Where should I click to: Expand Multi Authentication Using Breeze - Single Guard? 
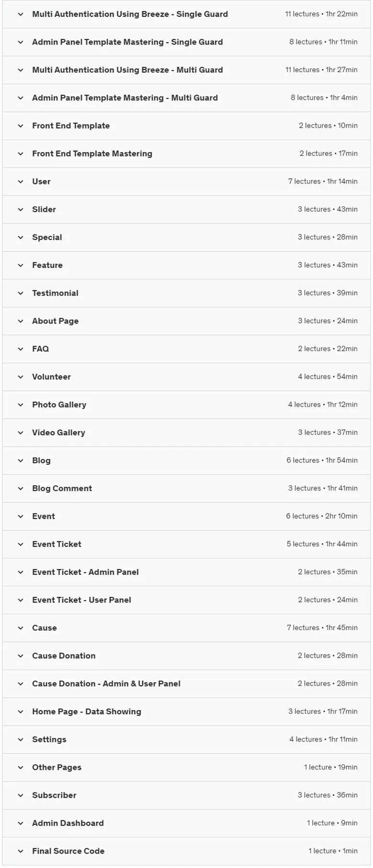pyautogui.click(x=186, y=14)
